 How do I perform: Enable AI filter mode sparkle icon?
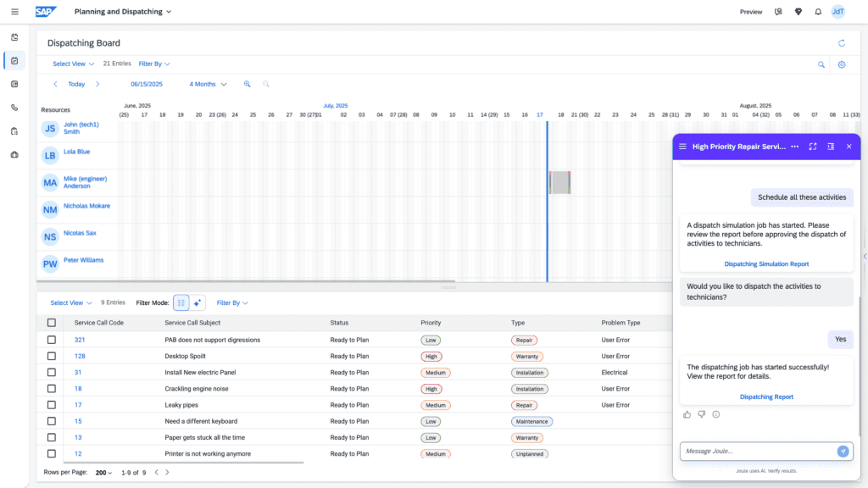tap(198, 302)
